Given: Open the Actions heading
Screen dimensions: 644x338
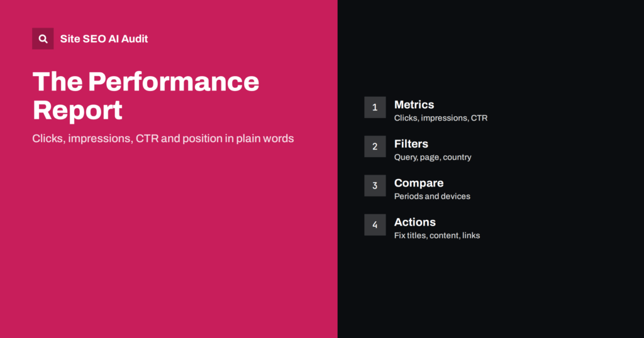Looking at the screenshot, I should (x=415, y=222).
